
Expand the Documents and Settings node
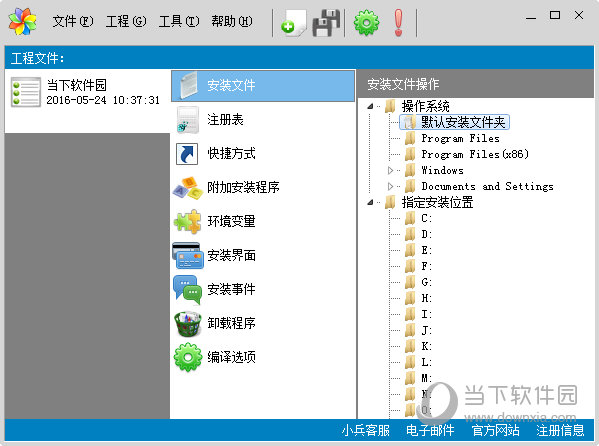click(390, 187)
